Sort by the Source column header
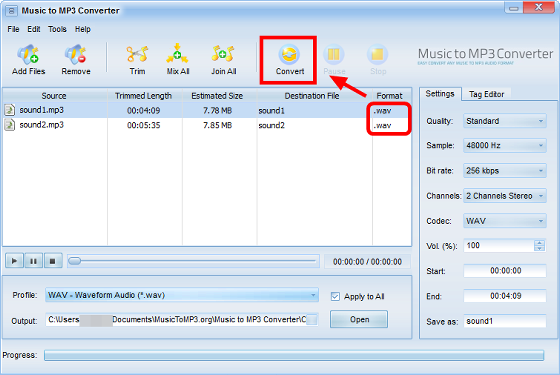560x375 pixels. (55, 96)
